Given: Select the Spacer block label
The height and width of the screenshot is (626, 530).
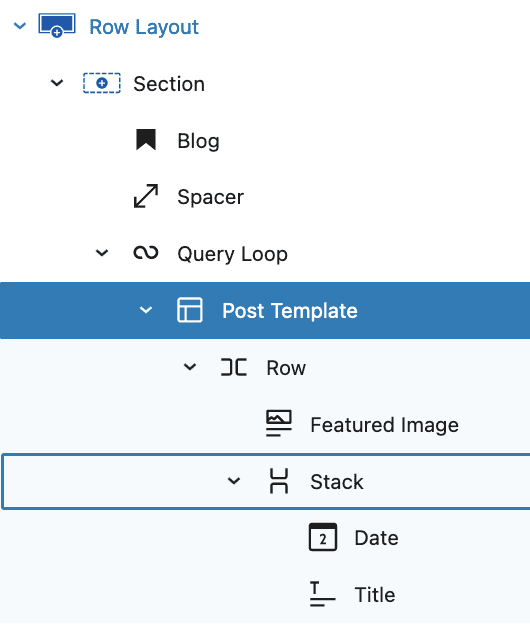Looking at the screenshot, I should click(x=210, y=197).
